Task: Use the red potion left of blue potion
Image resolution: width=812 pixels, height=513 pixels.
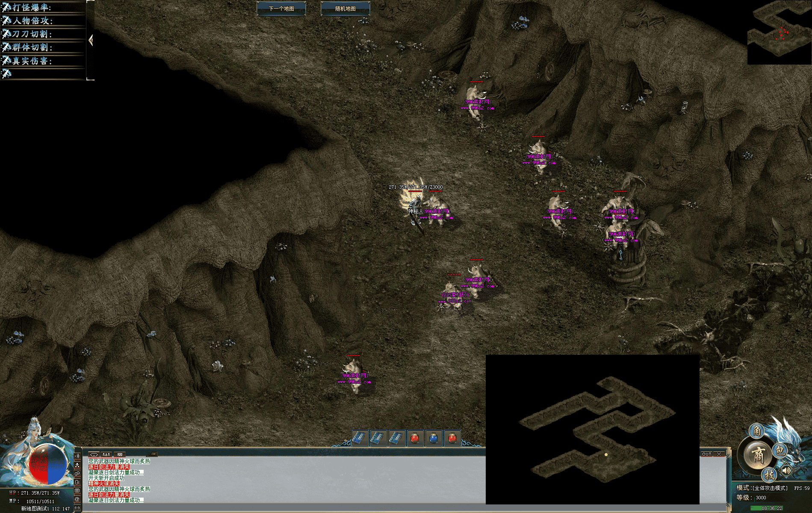Action: coord(416,438)
